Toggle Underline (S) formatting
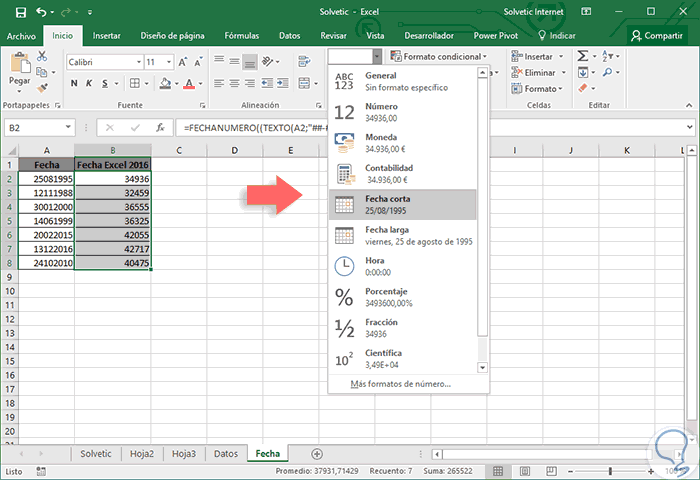 pyautogui.click(x=105, y=83)
